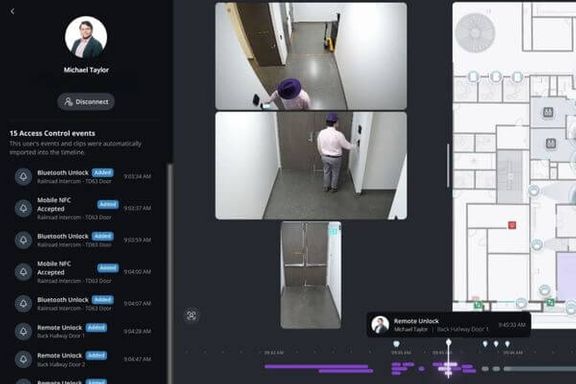Click the Michael Taylor name label
This screenshot has height=384, width=576.
pyautogui.click(x=86, y=70)
